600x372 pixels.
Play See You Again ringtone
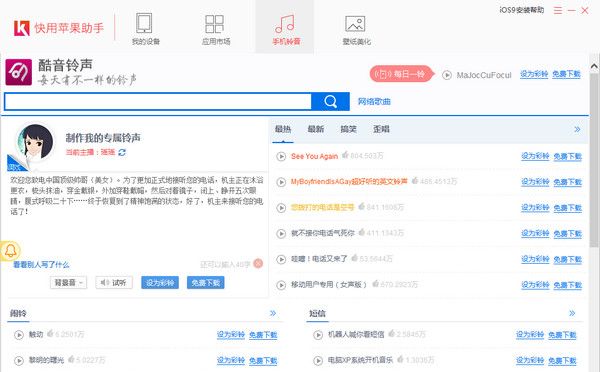click(x=281, y=157)
